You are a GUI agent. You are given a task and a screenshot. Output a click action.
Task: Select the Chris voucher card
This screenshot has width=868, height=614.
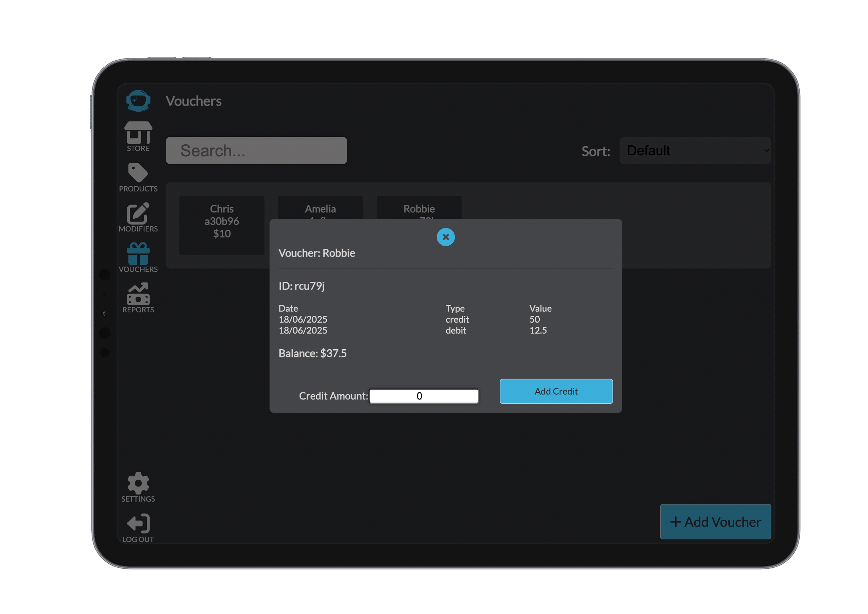[222, 225]
